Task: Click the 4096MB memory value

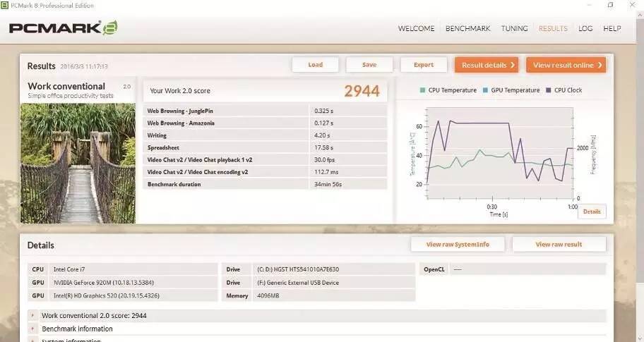Action: click(x=268, y=295)
